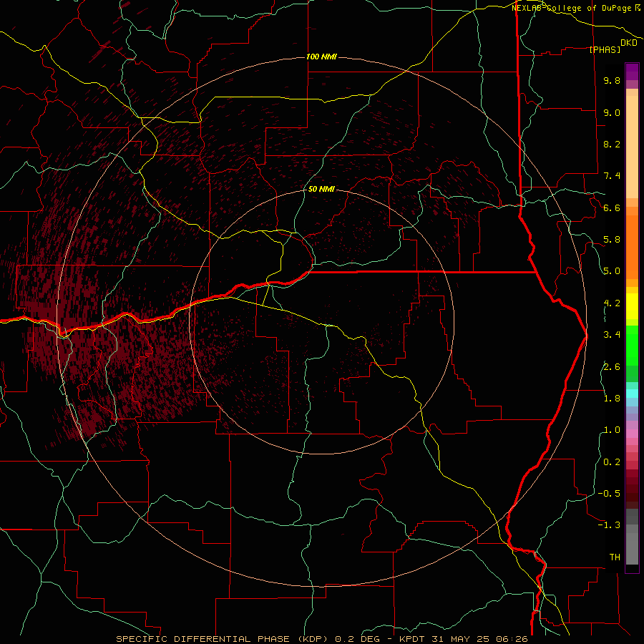Screen dimensions: 644x644
Task: Select the 5.0 scale label
Action: click(x=612, y=271)
